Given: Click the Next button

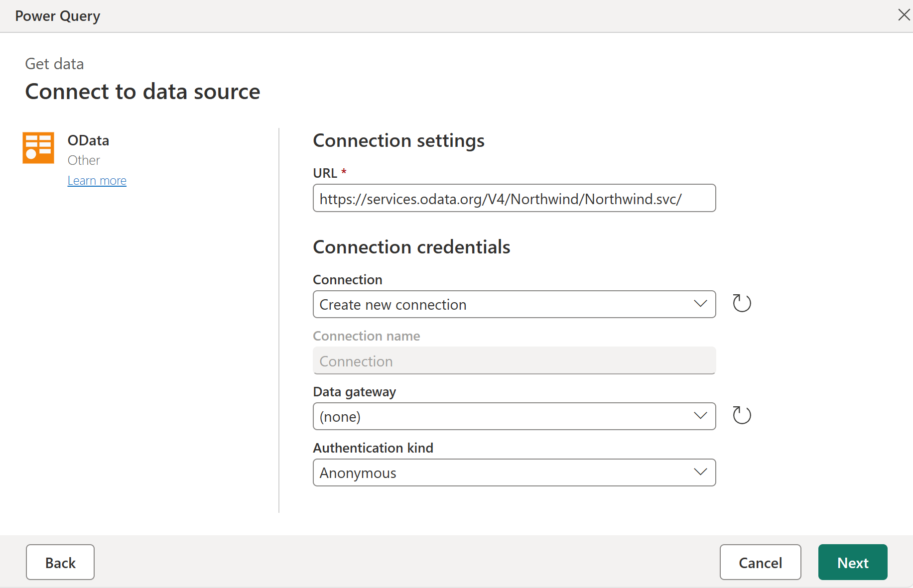Looking at the screenshot, I should [852, 562].
